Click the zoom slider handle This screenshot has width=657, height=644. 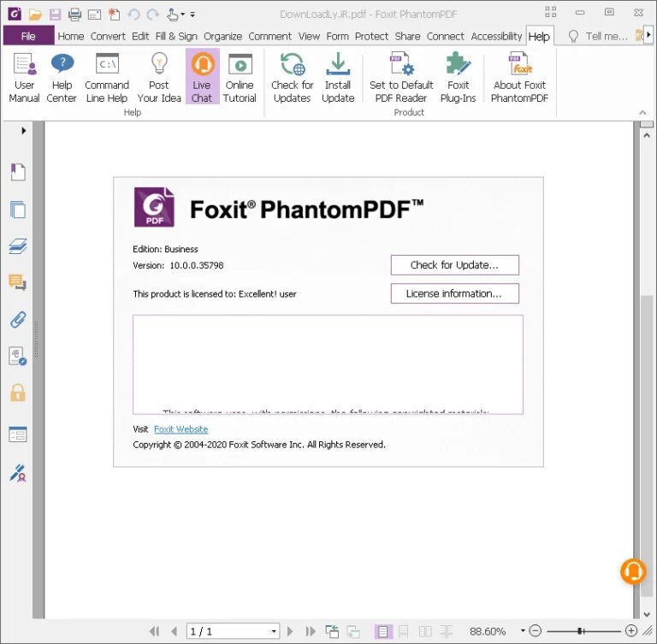[580, 631]
